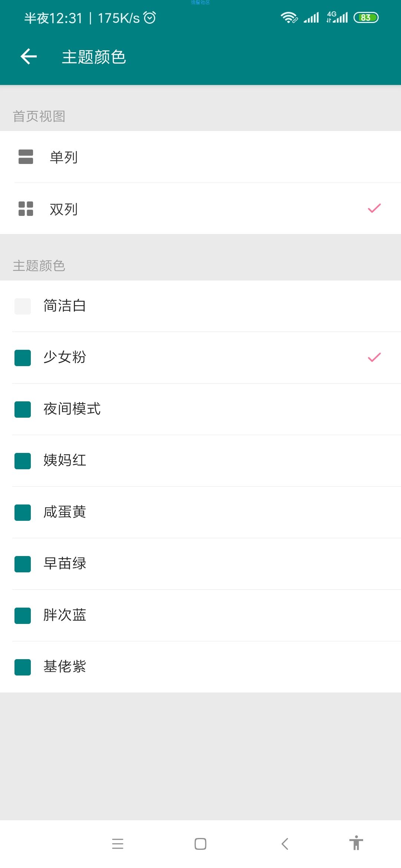The width and height of the screenshot is (401, 868).
Task: Tap the accessibility figure icon
Action: [x=356, y=843]
